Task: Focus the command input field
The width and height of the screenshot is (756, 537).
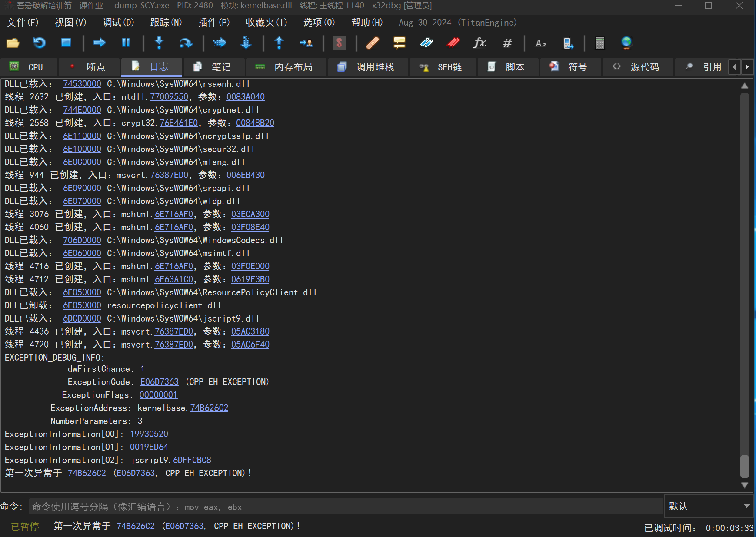Action: tap(346, 507)
